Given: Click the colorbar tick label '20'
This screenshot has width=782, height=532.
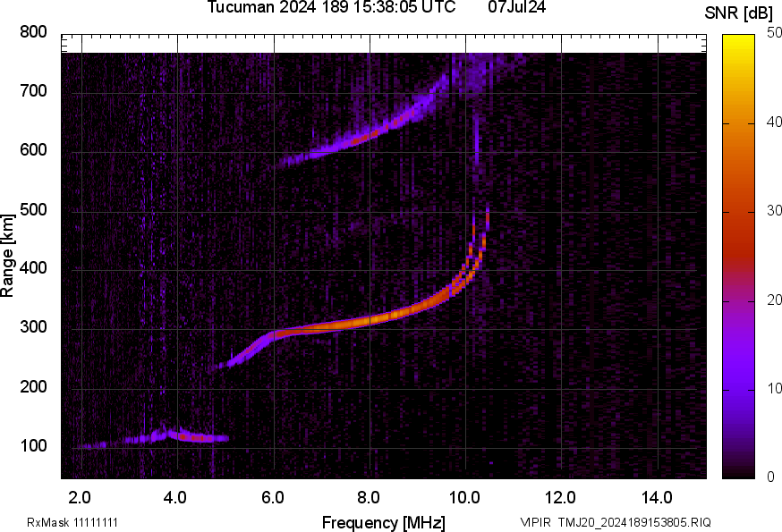Looking at the screenshot, I should pyautogui.click(x=774, y=300).
